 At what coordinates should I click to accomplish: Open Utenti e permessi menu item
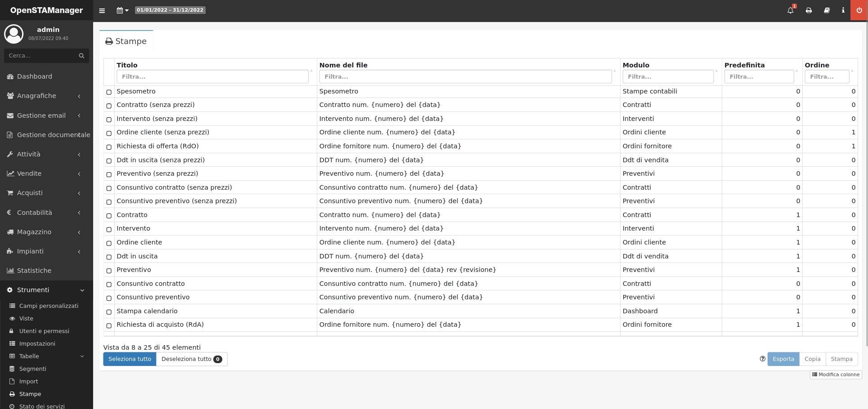(x=44, y=331)
